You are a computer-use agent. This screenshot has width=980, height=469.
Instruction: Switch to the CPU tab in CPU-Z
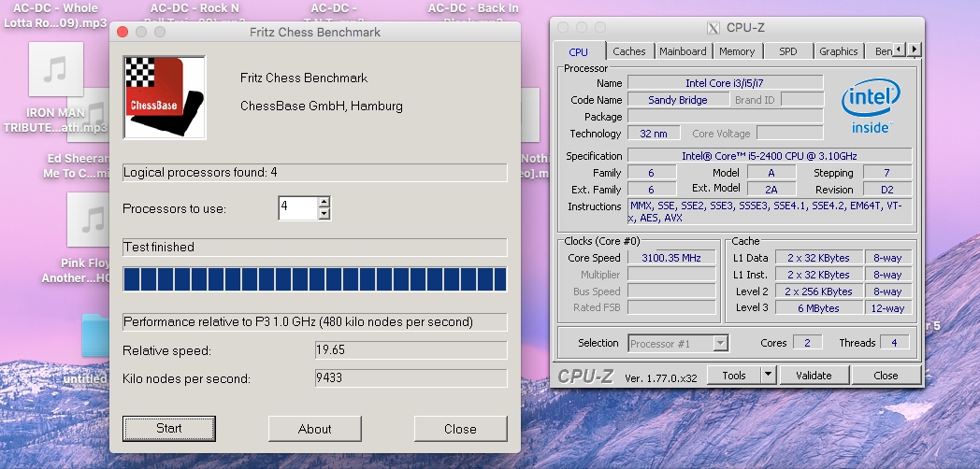(x=579, y=51)
